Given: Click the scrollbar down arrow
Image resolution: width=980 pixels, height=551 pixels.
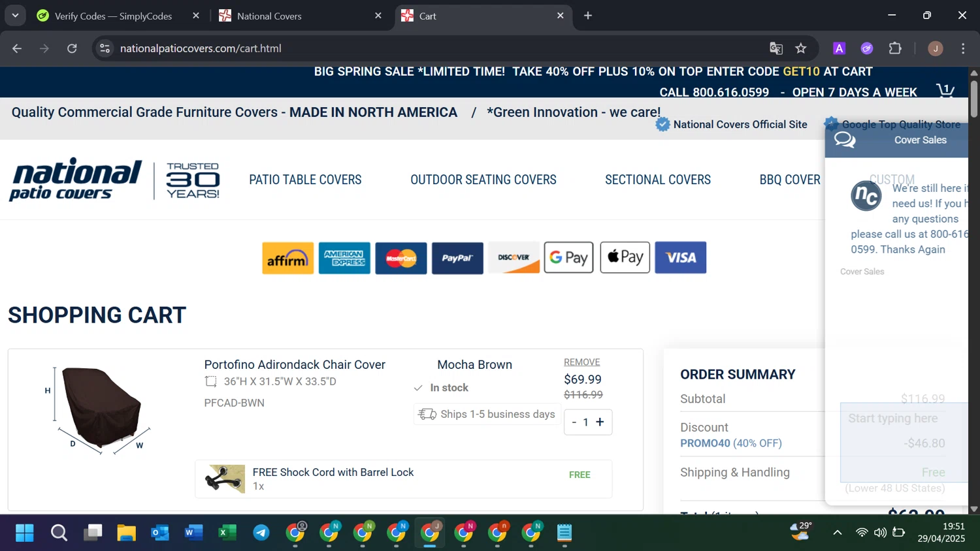Looking at the screenshot, I should tap(974, 509).
